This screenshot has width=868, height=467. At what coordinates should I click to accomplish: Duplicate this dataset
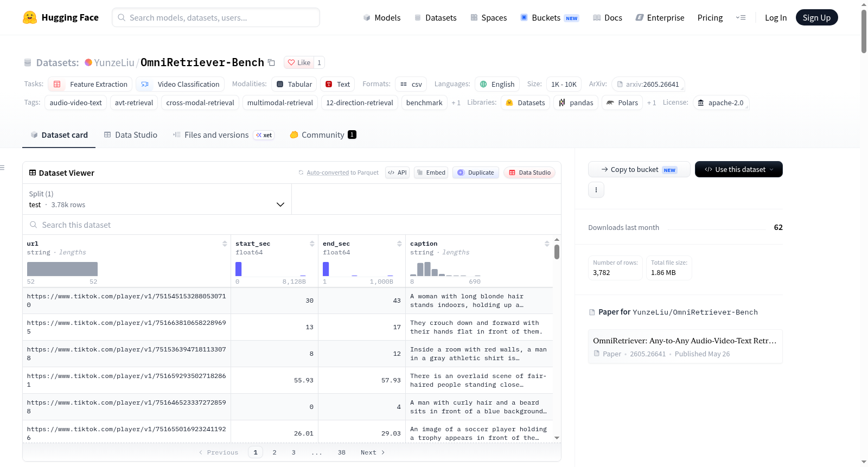coord(476,172)
